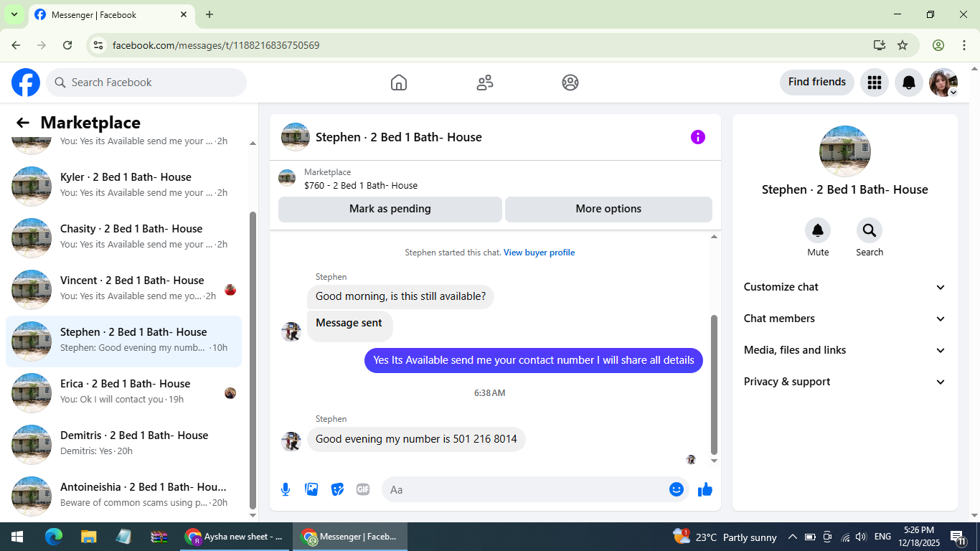Click the message thread scrollbar thumb
Image resolution: width=980 pixels, height=551 pixels.
(x=714, y=385)
